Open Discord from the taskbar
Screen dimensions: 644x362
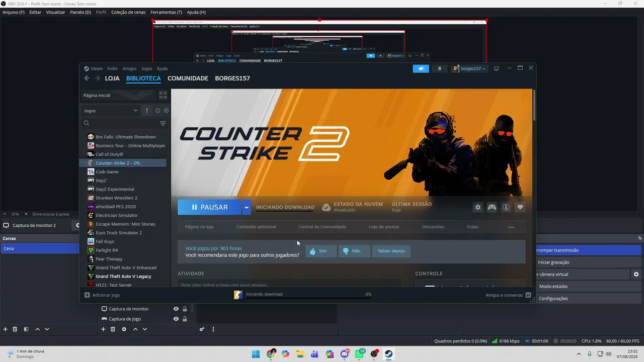[345, 354]
